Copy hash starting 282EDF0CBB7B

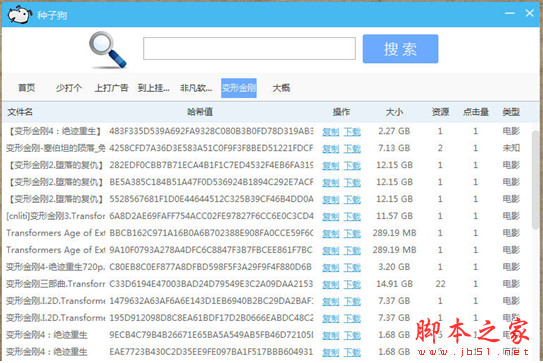point(331,166)
